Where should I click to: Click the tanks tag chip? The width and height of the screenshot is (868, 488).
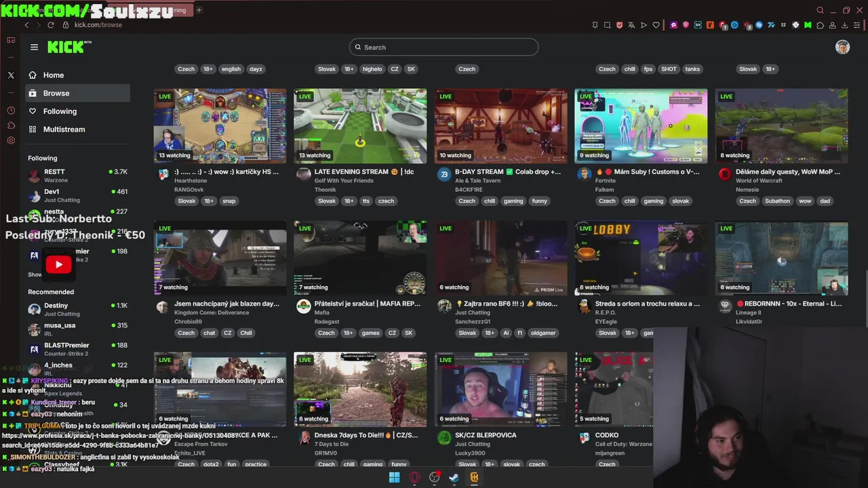point(692,69)
